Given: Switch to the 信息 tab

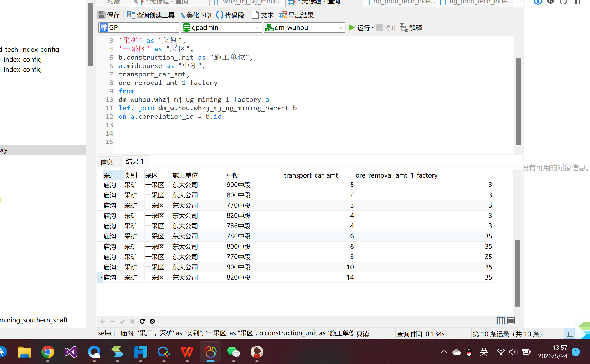Looking at the screenshot, I should 107,162.
